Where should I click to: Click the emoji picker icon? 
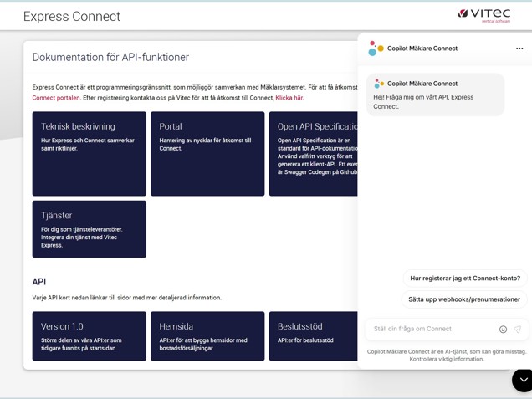tap(503, 330)
